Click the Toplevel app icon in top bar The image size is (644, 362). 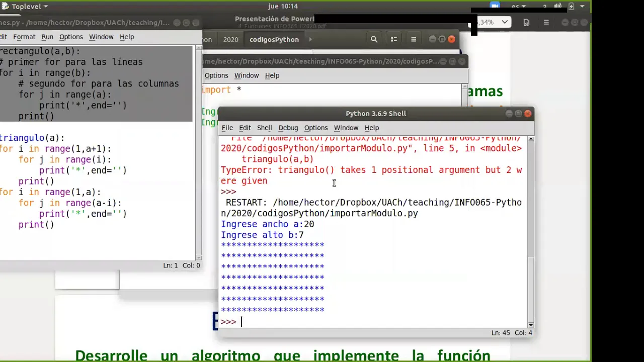(x=5, y=6)
